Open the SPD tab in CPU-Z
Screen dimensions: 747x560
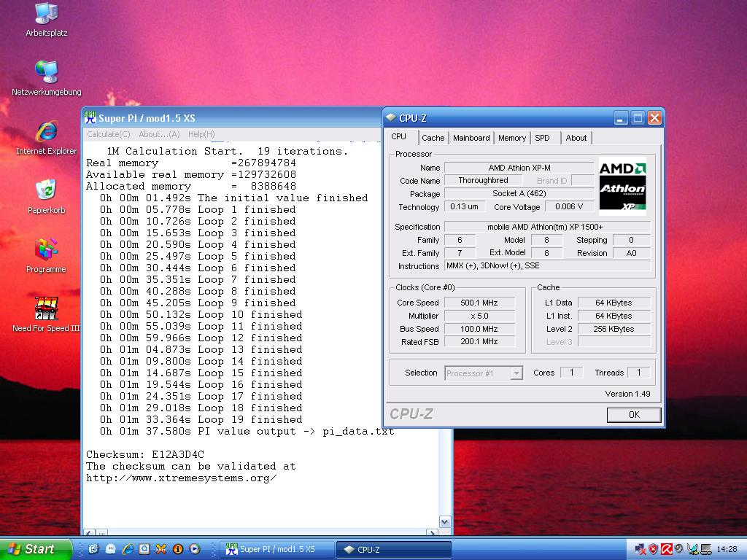point(542,138)
